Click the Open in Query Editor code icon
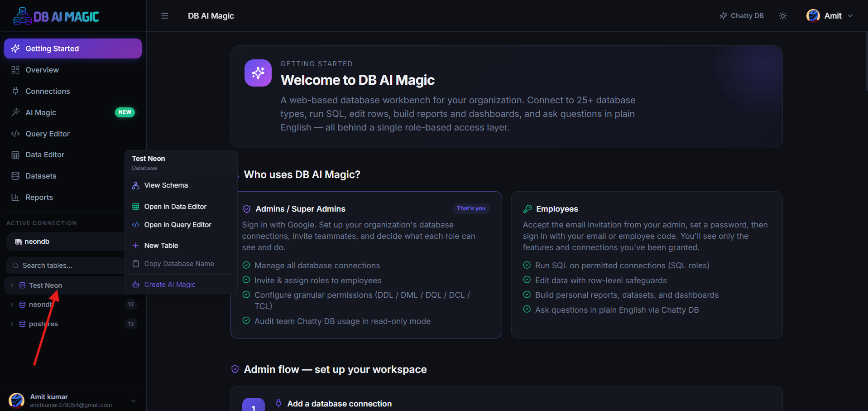 (135, 225)
